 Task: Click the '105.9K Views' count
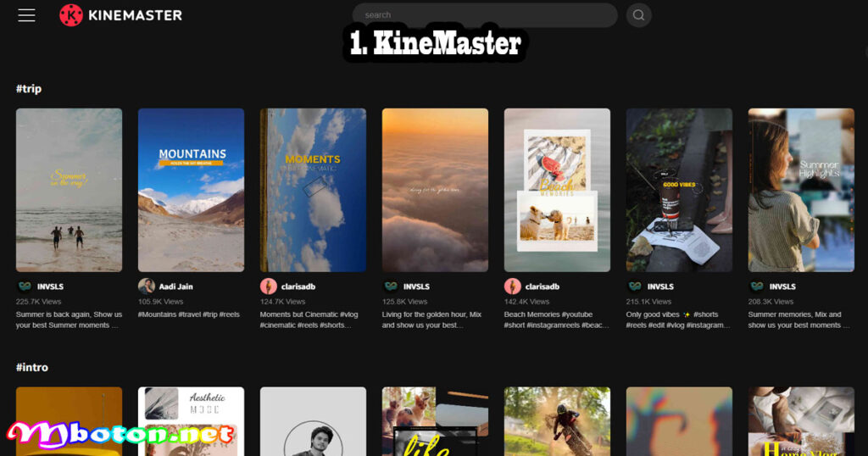160,302
